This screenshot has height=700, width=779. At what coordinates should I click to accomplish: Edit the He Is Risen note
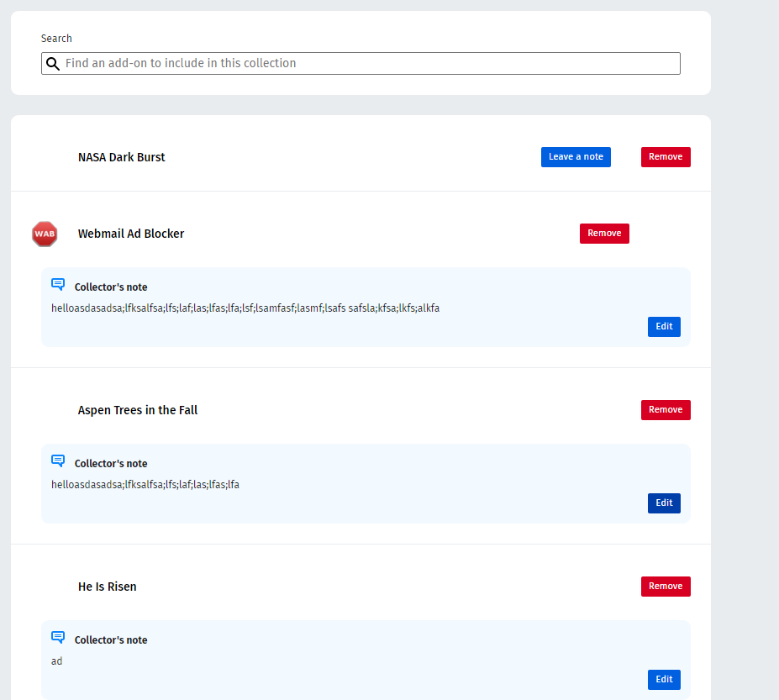pos(664,680)
